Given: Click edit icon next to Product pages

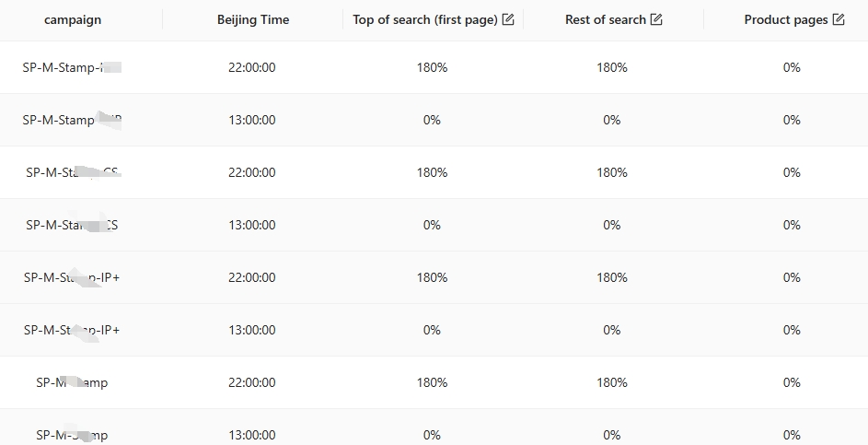Looking at the screenshot, I should pyautogui.click(x=839, y=19).
